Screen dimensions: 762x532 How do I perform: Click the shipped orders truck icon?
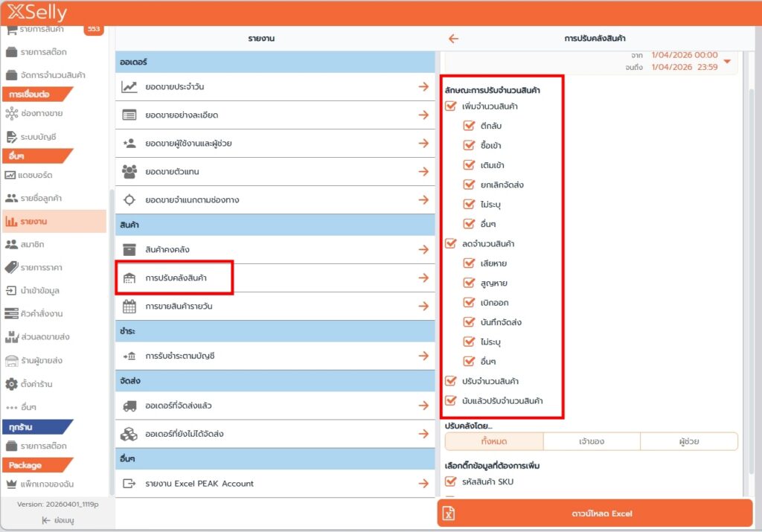(x=129, y=406)
